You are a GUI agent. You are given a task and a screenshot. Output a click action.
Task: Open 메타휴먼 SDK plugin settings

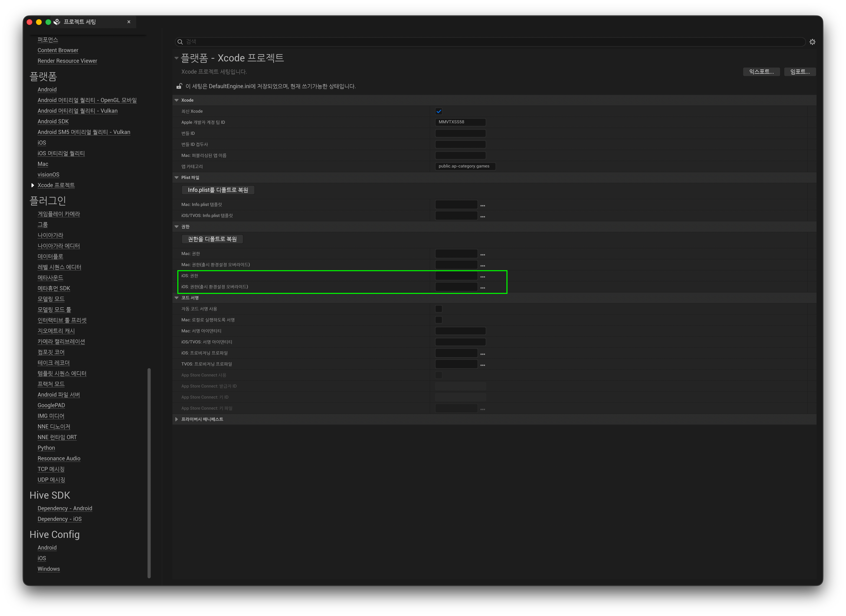pos(54,288)
